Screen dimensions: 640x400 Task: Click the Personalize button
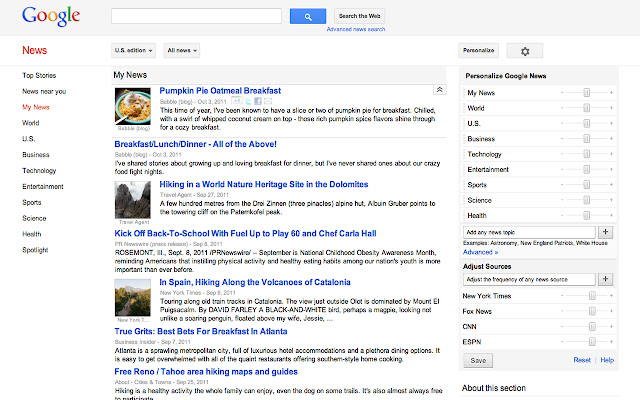point(478,50)
